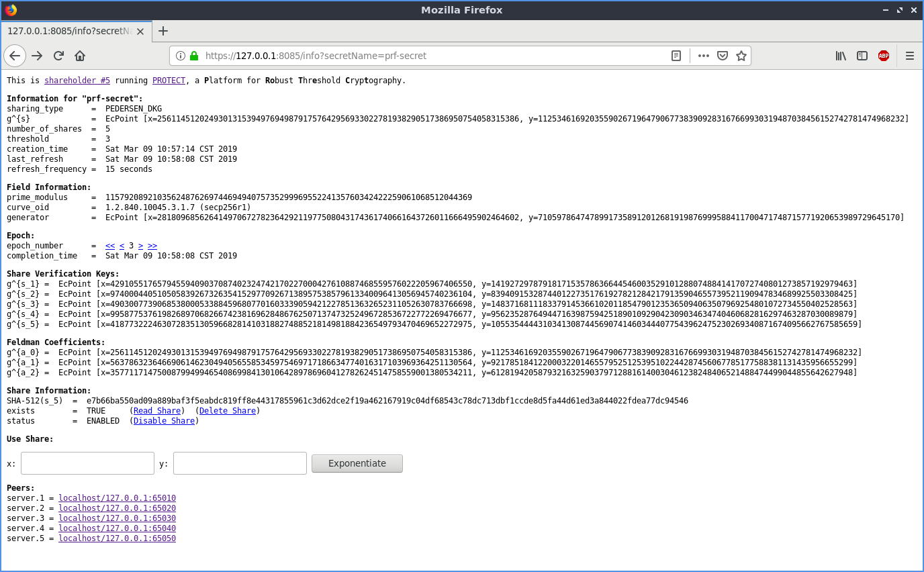Click the Read Share link
Screen dimensions: 924x572
pyautogui.click(x=157, y=411)
